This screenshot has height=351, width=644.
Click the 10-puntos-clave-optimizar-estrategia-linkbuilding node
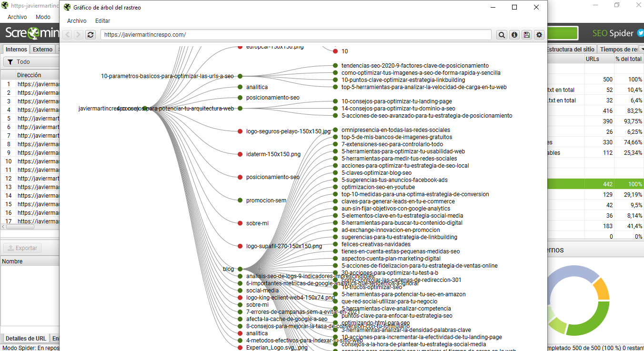335,80
